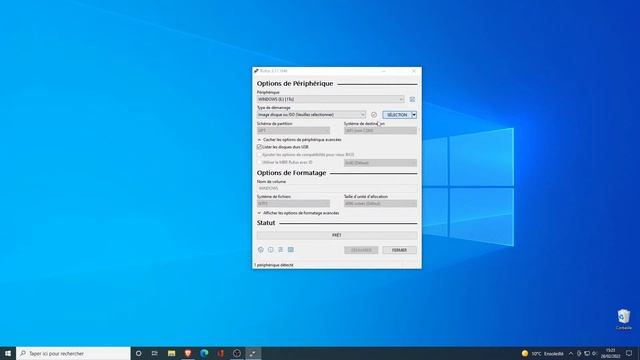Open the Système de fichiers dropdown
Image resolution: width=640 pixels, height=360 pixels.
293,203
